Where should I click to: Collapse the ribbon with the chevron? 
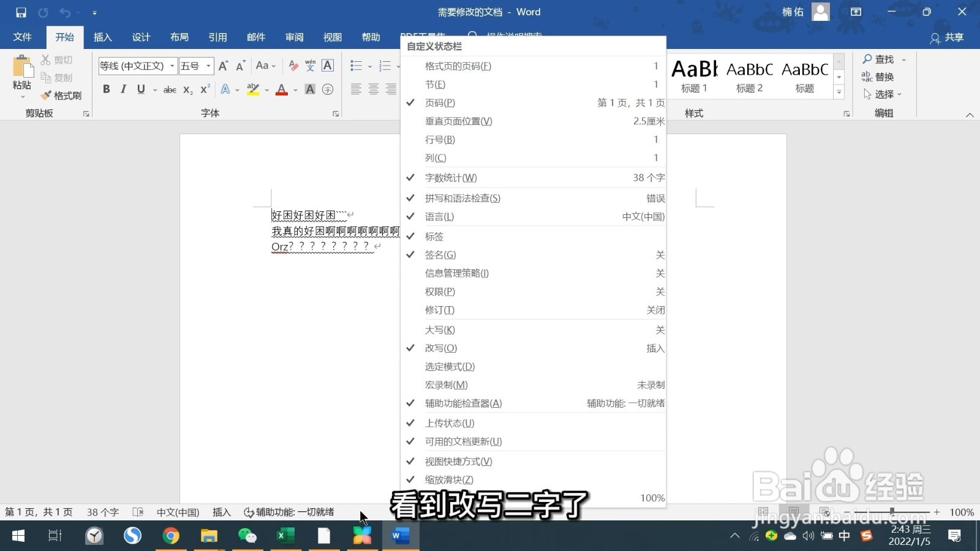coord(970,114)
